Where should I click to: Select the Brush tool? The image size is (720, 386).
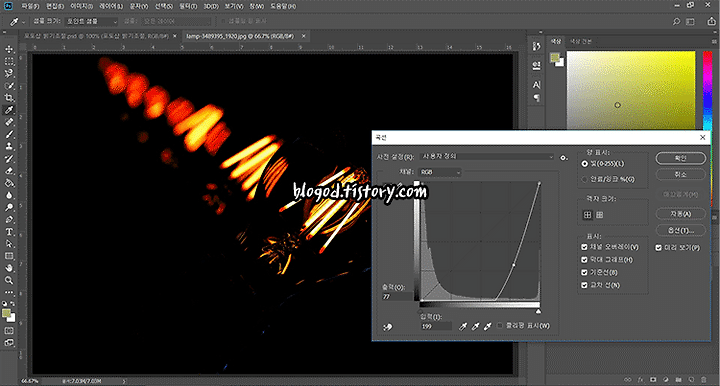coord(9,134)
